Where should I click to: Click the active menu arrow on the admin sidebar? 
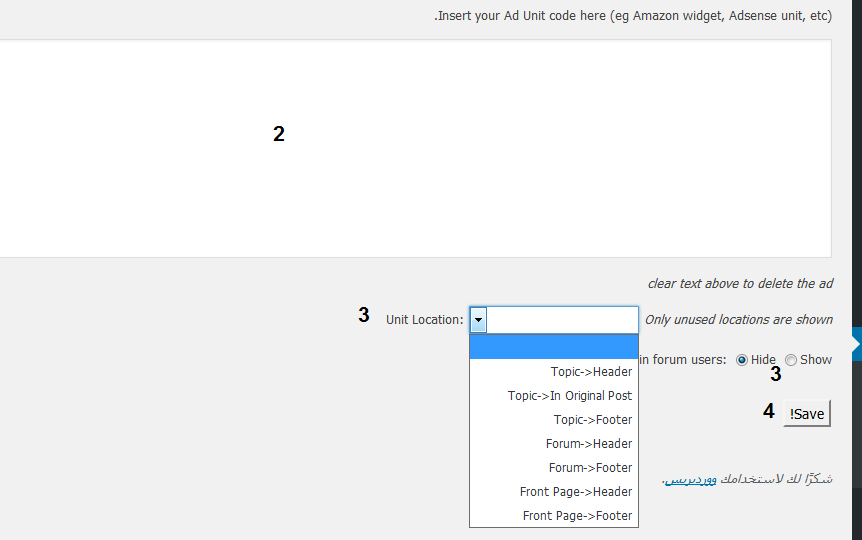coord(856,345)
